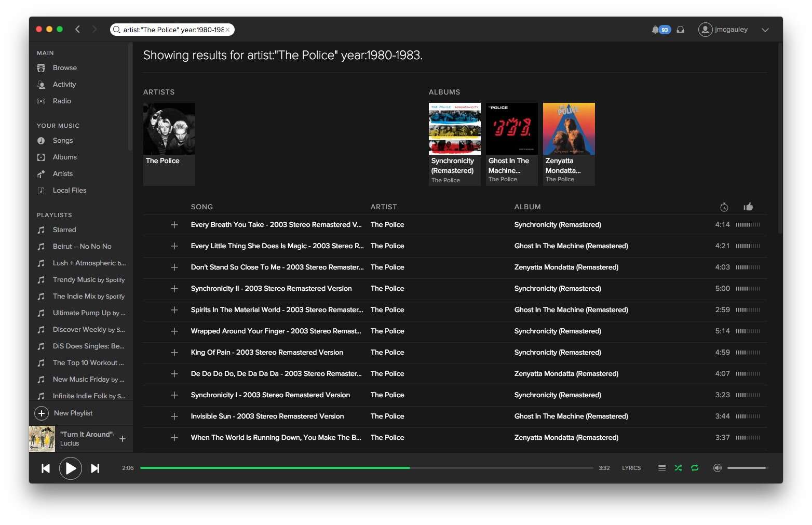Seek within the track progress bar
The image size is (812, 525).
pyautogui.click(x=367, y=468)
